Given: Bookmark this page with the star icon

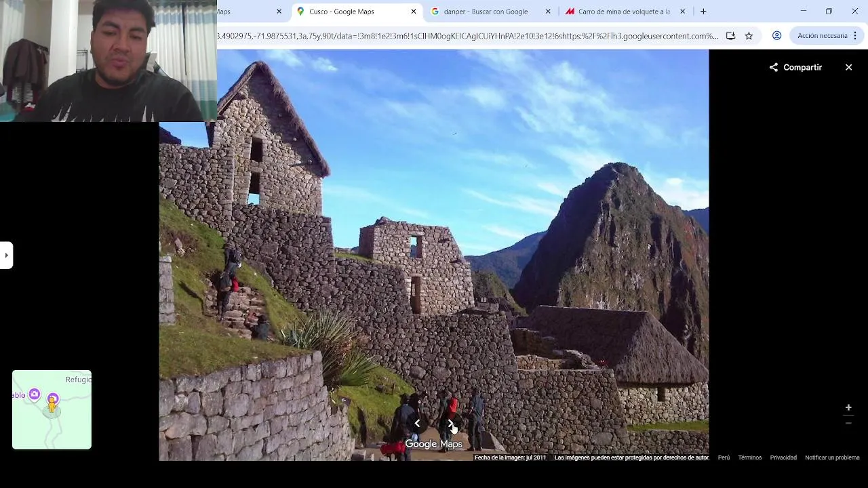Looking at the screenshot, I should (x=749, y=36).
